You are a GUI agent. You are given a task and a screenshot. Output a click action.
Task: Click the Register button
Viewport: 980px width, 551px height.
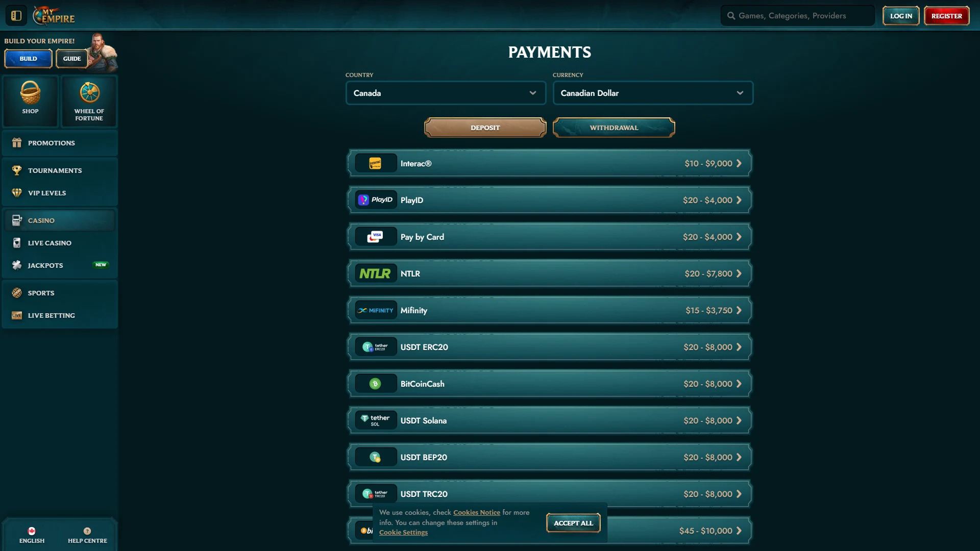click(946, 16)
